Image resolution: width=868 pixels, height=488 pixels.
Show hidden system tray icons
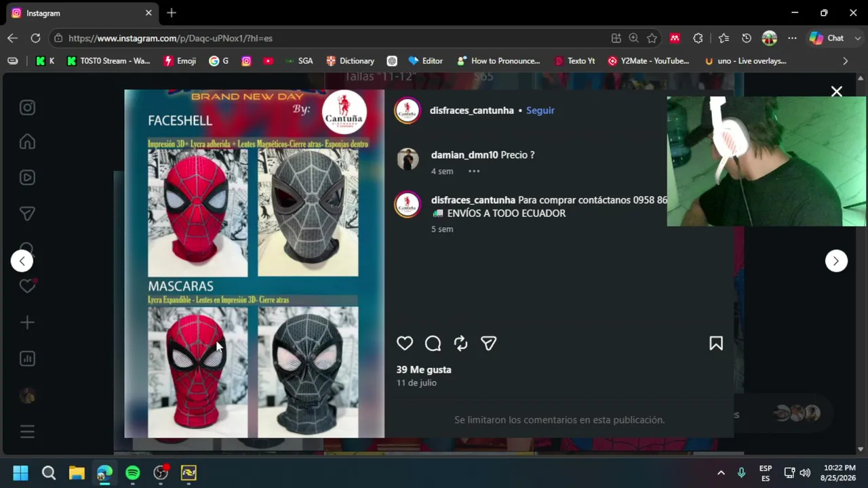click(x=721, y=472)
